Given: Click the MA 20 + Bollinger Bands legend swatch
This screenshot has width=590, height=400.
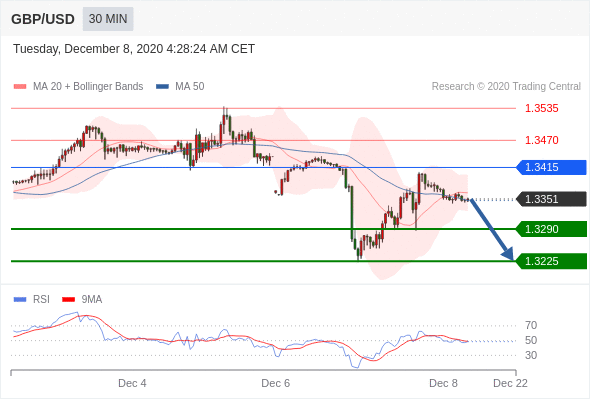Looking at the screenshot, I should click(x=20, y=87).
